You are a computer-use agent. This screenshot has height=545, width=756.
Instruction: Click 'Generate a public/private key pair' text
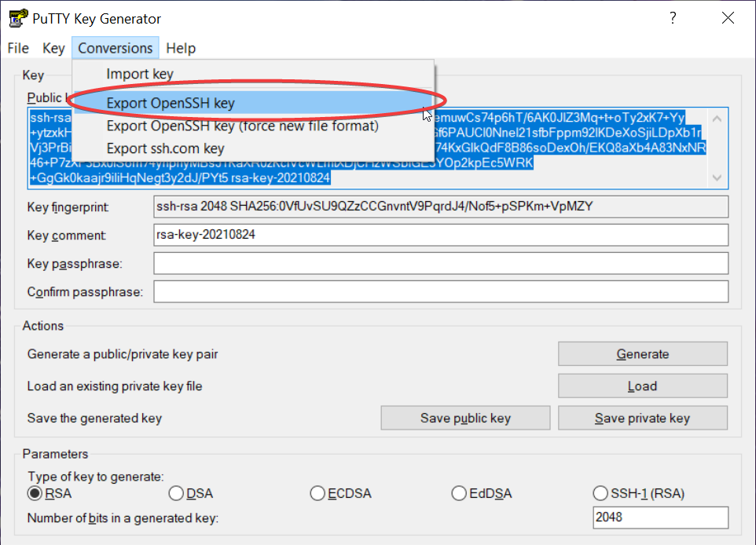click(x=123, y=354)
